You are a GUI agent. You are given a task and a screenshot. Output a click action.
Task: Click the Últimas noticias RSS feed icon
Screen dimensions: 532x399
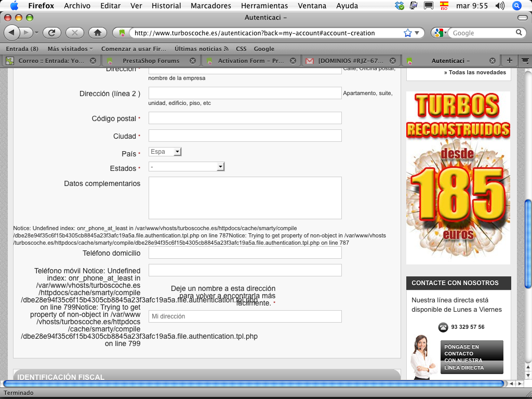(226, 48)
